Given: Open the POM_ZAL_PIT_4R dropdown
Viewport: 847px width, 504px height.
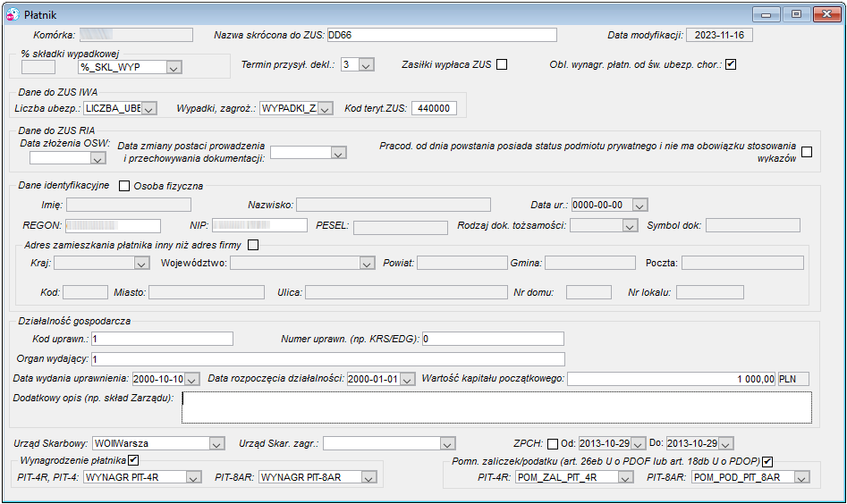Looking at the screenshot, I should pyautogui.click(x=625, y=477).
